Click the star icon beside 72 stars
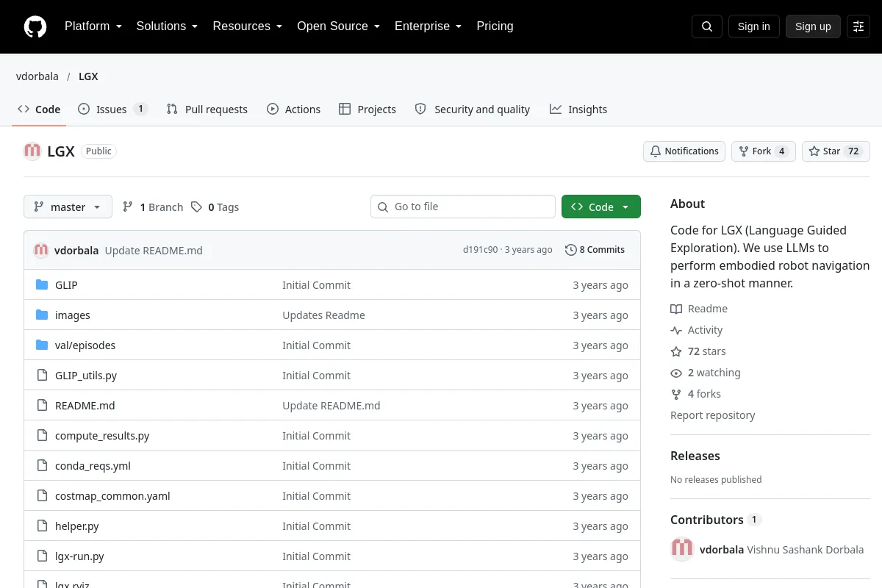Viewport: 882px width, 588px height. coord(676,351)
